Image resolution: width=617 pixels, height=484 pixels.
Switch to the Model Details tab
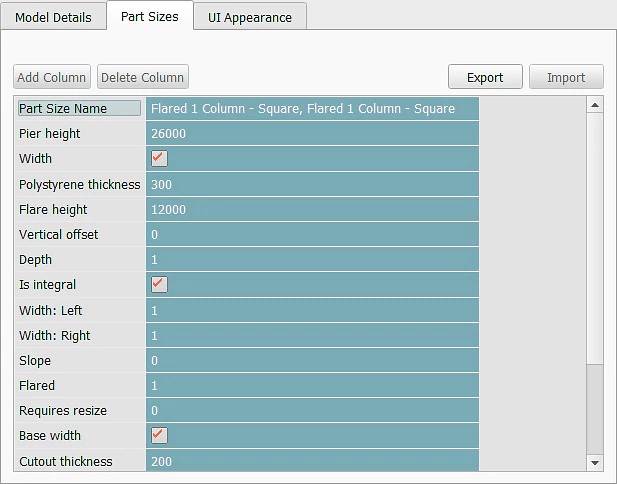[53, 17]
